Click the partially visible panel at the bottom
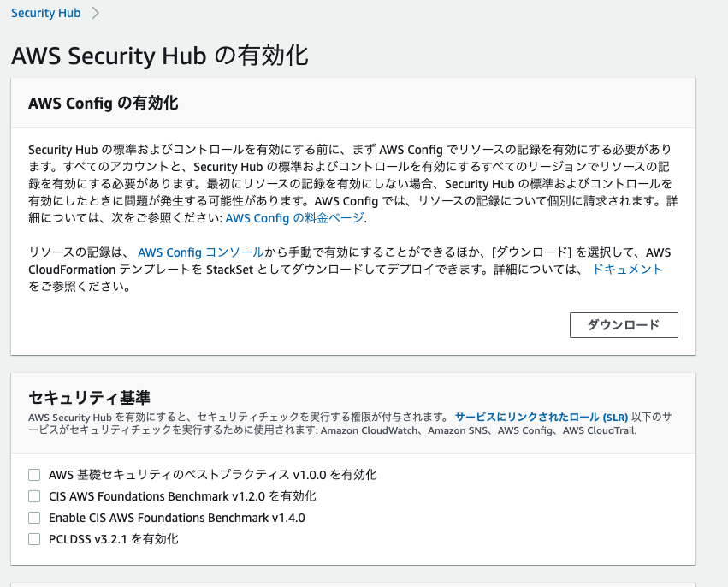Image resolution: width=728 pixels, height=587 pixels. coord(364,584)
